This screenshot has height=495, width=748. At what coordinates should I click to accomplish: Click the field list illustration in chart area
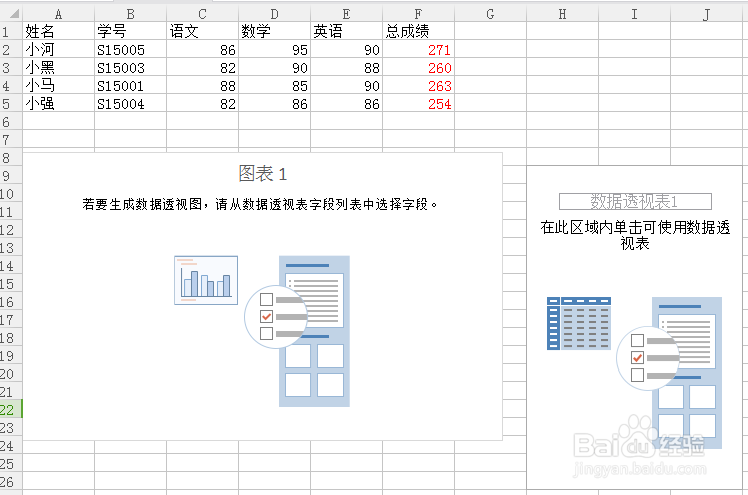[298, 331]
